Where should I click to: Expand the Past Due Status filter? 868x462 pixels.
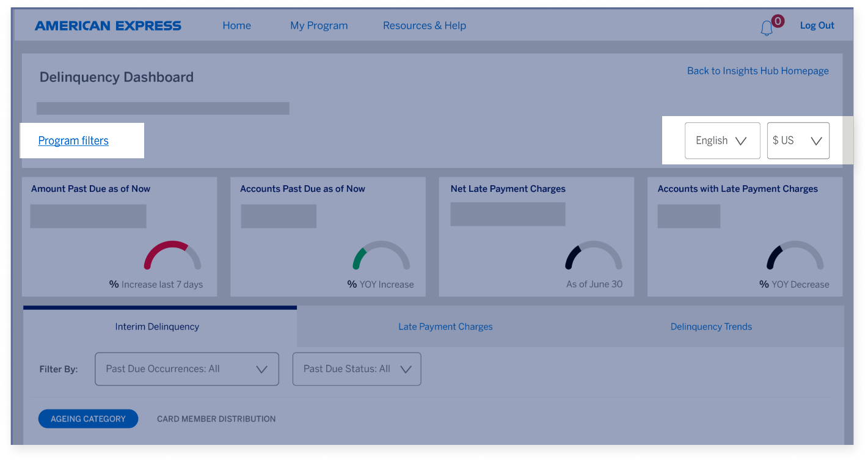(x=357, y=369)
